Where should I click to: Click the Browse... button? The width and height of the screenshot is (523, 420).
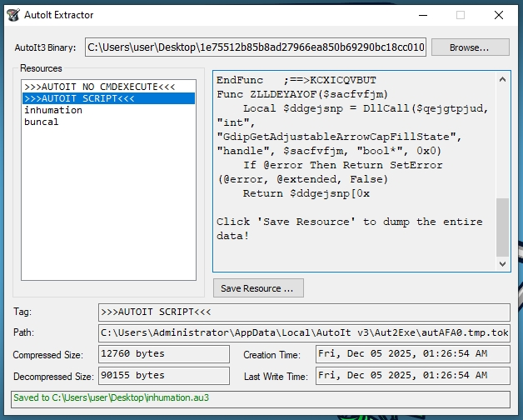coord(471,47)
